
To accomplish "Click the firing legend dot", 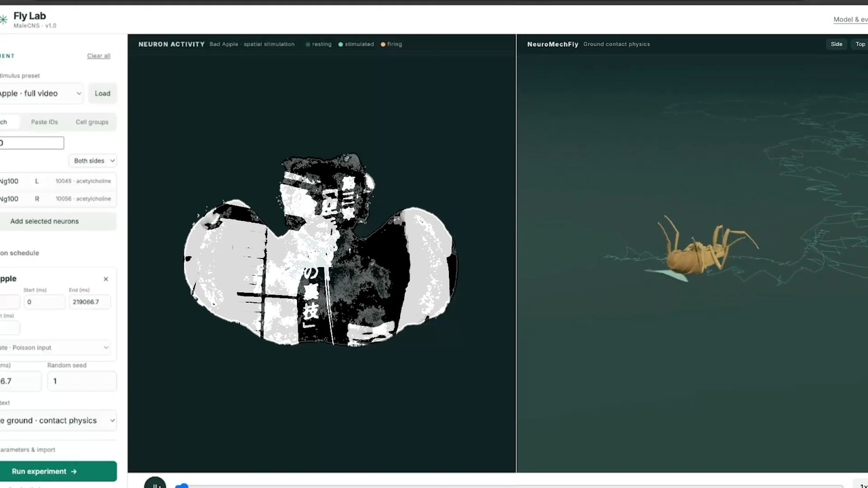I will (x=383, y=44).
